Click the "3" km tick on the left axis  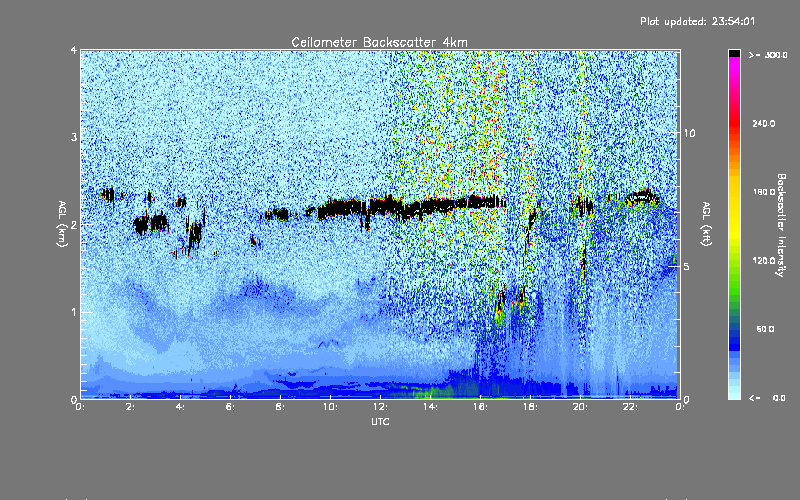tap(74, 137)
